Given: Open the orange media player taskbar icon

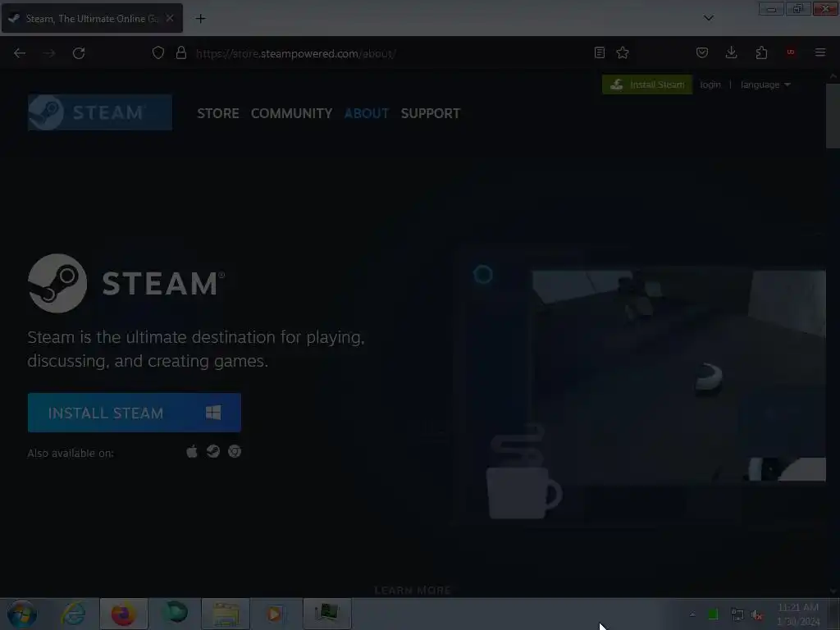Looking at the screenshot, I should click(x=274, y=614).
